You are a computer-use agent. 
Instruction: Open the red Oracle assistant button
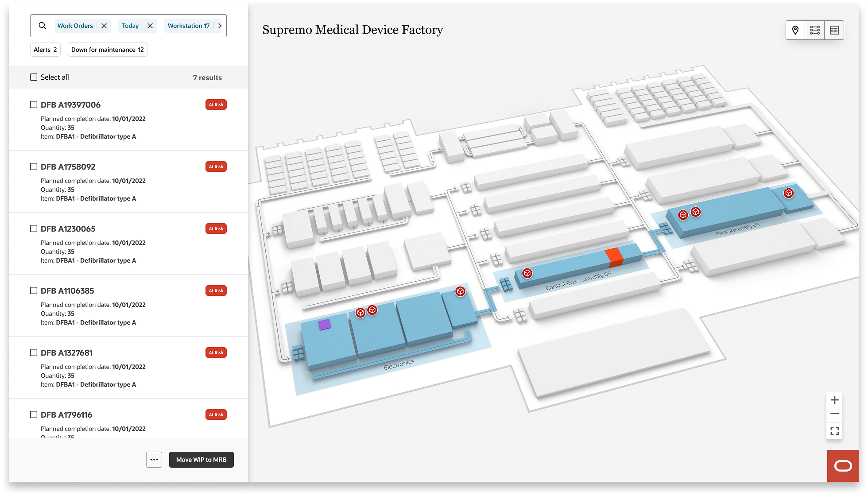point(843,466)
